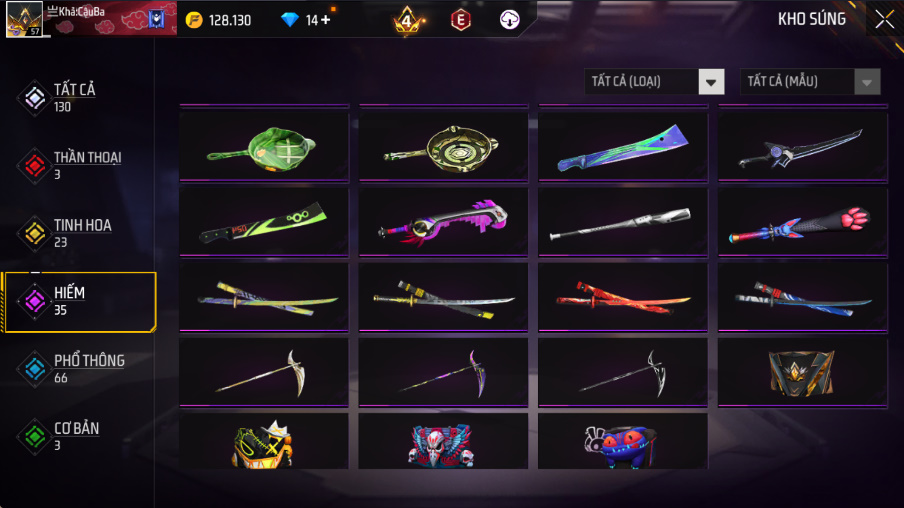The width and height of the screenshot is (904, 508).
Task: Add diamonds via the blue diamond icon
Action: (289, 20)
